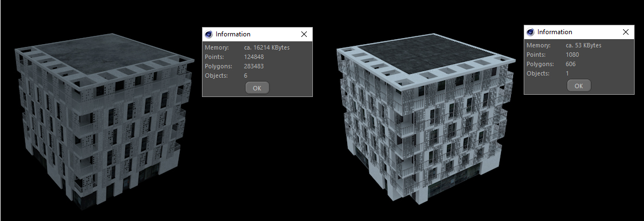Click the high-poly building render on the left
Screen dimensions: 644x221
click(104, 122)
